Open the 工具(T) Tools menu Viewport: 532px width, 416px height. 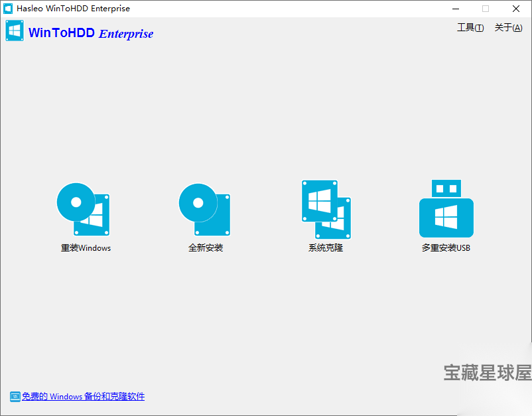470,27
